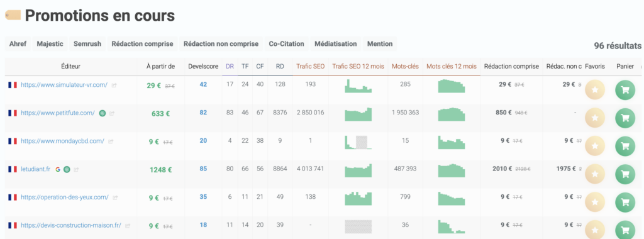This screenshot has width=644, height=239.
Task: Sort by CF column header
Action: coord(260,67)
